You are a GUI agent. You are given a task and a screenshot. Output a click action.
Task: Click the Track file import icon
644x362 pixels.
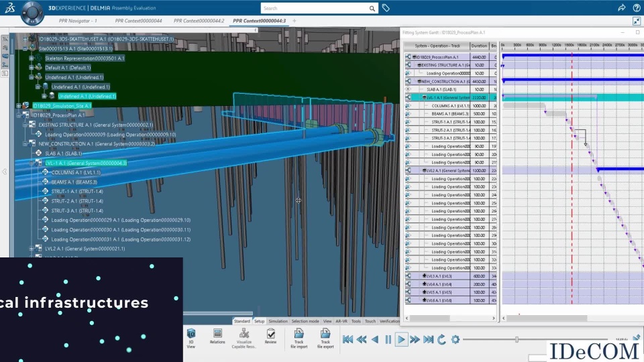point(299,334)
